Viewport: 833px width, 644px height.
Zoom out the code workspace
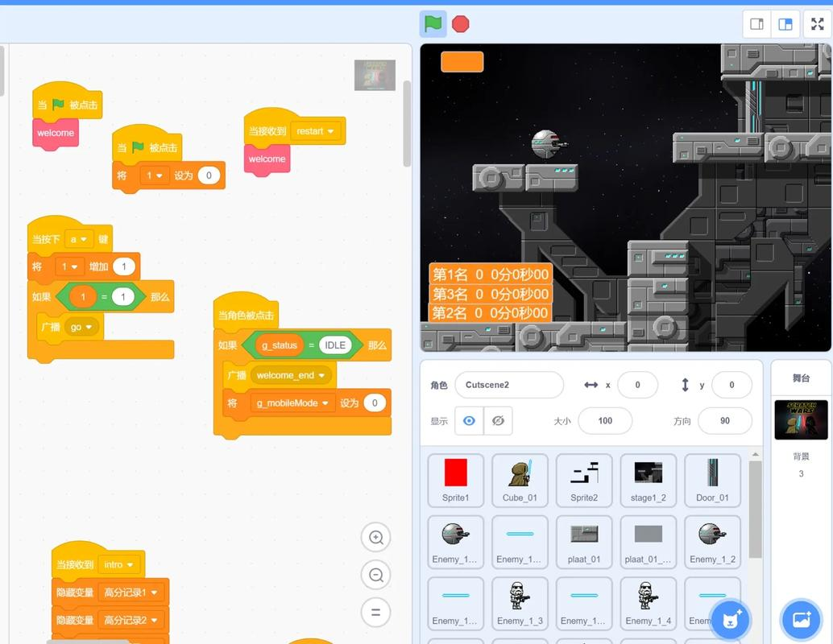[376, 575]
